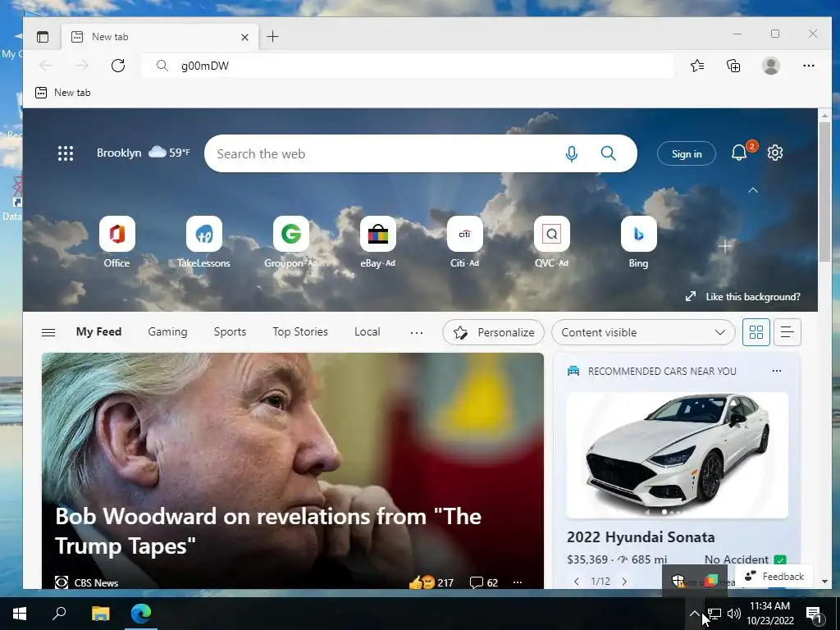Open taskbar search
Viewport: 840px width, 630px height.
click(59, 614)
